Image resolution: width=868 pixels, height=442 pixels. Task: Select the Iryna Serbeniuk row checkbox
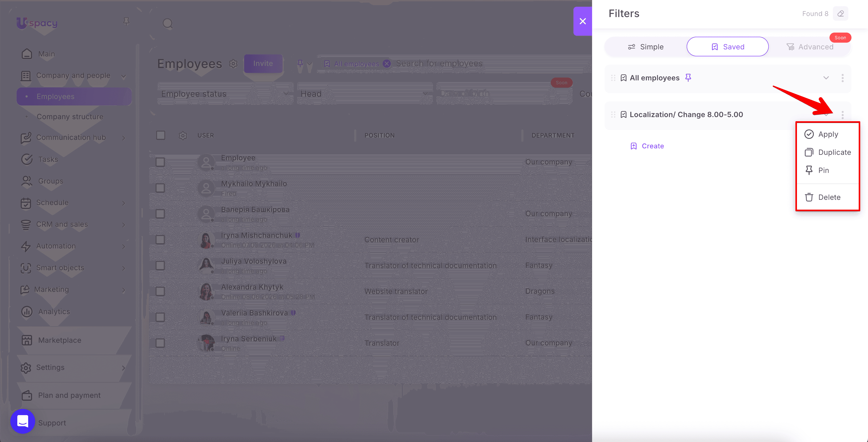[x=160, y=343]
